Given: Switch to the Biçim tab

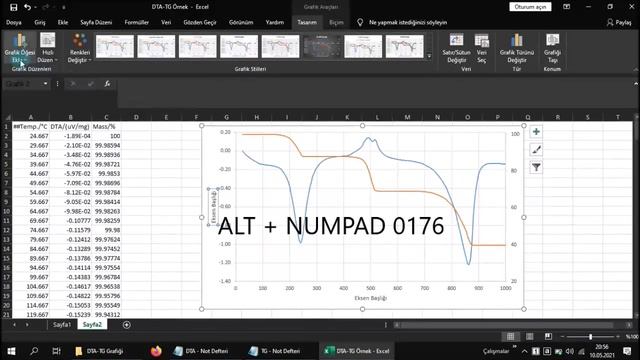Looking at the screenshot, I should [336, 22].
